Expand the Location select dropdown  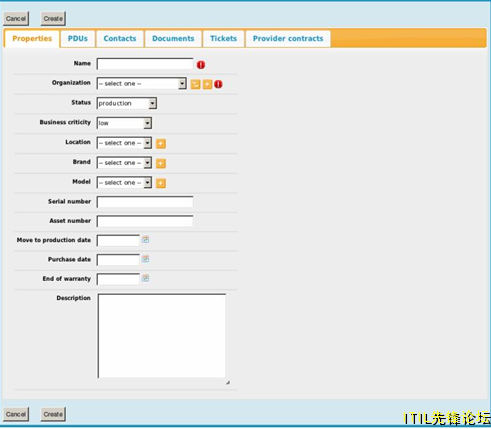(124, 143)
